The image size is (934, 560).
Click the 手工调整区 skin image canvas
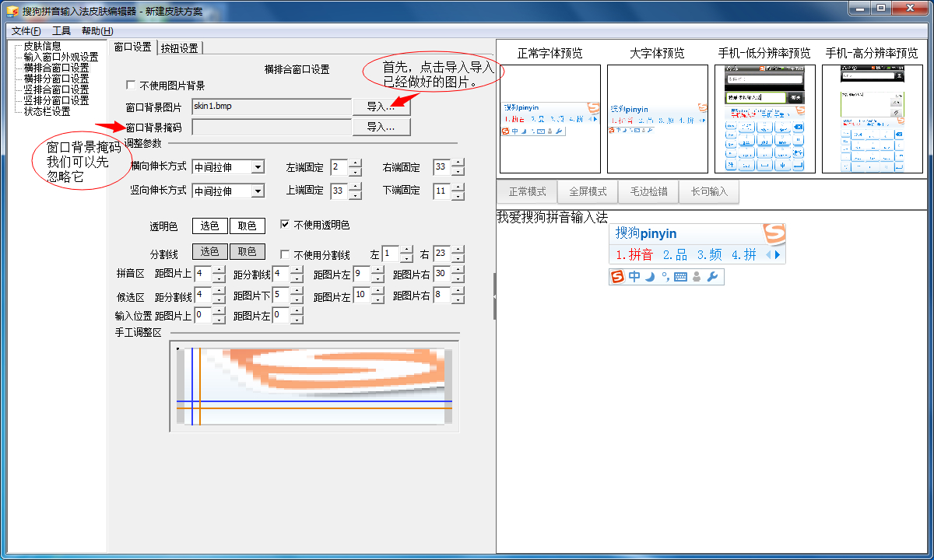pos(314,386)
